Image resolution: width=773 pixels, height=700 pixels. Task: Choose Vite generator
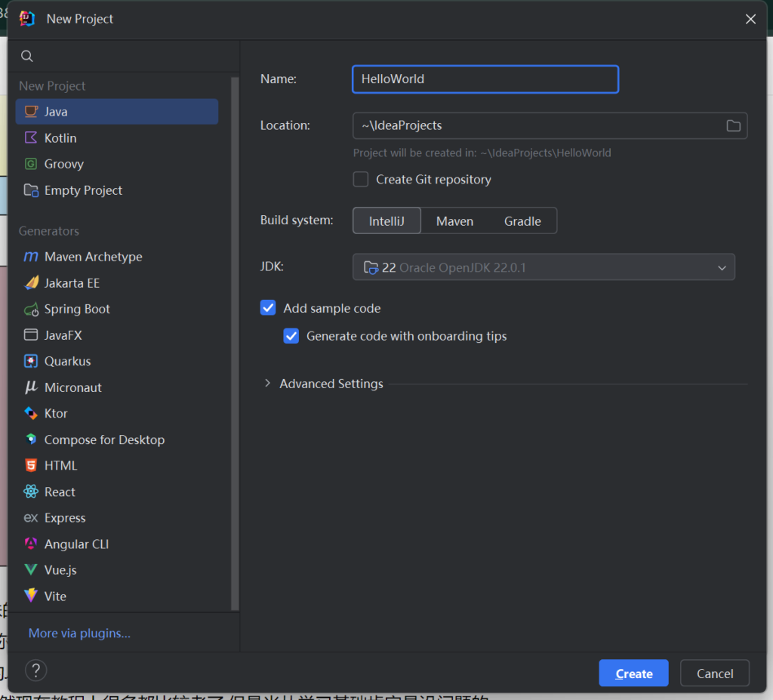pyautogui.click(x=117, y=596)
